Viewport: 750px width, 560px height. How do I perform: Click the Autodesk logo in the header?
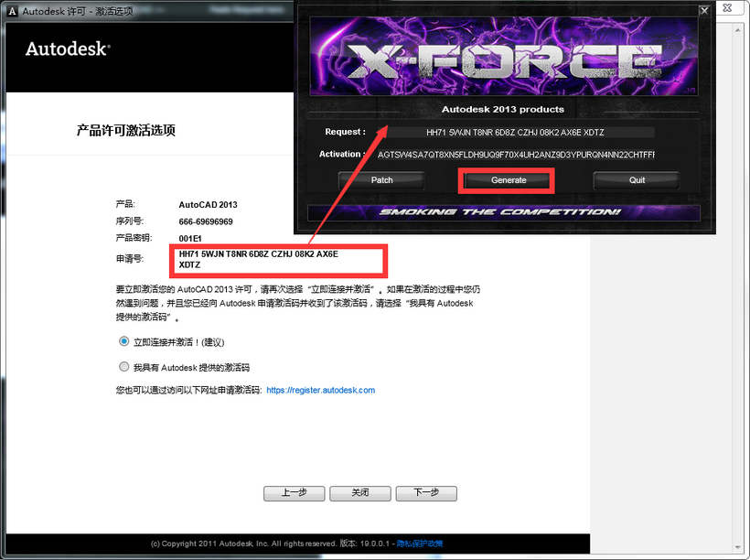point(64,48)
